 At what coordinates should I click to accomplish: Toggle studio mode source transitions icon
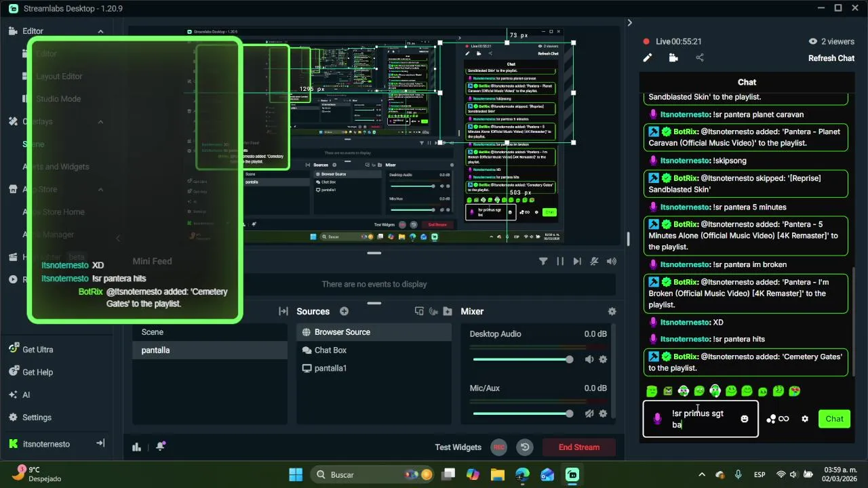[x=419, y=311]
